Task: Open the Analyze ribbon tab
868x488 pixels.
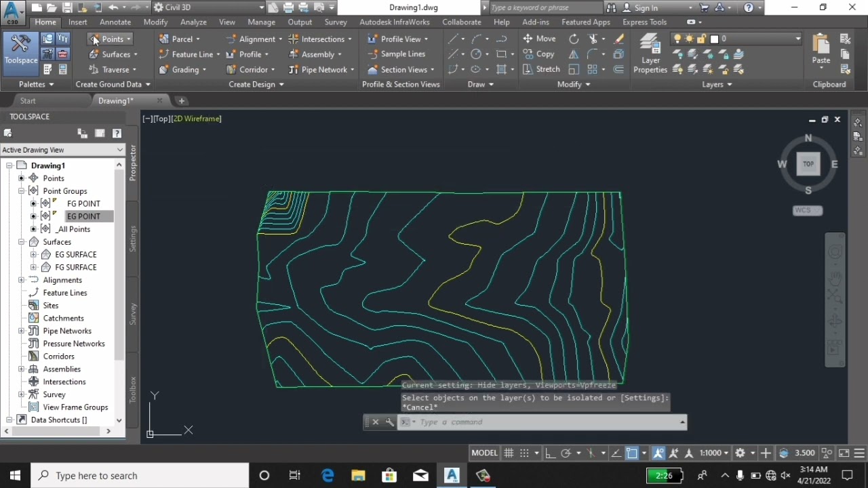Action: [193, 22]
